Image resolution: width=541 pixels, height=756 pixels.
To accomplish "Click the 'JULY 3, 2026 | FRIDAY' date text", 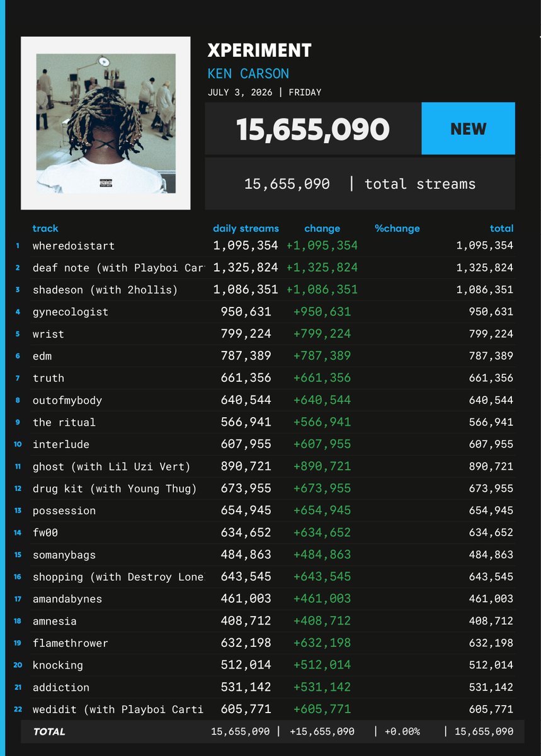I will coord(265,92).
